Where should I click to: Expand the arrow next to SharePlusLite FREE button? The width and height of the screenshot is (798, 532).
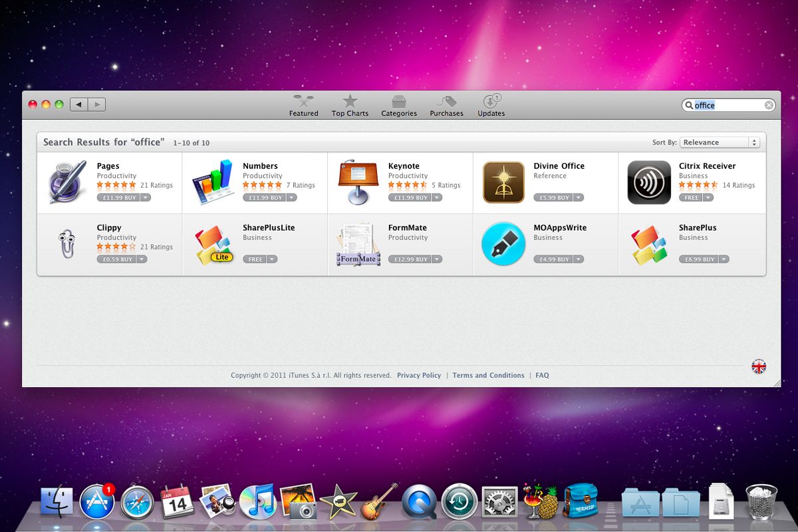pyautogui.click(x=271, y=259)
